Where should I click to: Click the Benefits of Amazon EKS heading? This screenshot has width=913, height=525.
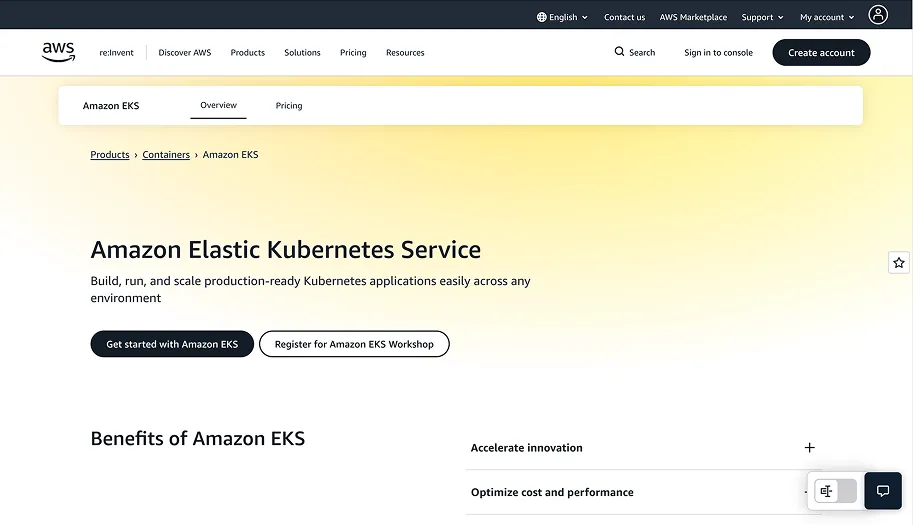click(197, 438)
